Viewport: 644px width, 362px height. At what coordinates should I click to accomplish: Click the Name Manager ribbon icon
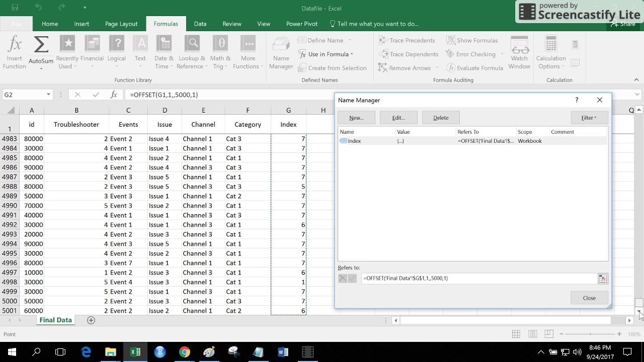(281, 53)
